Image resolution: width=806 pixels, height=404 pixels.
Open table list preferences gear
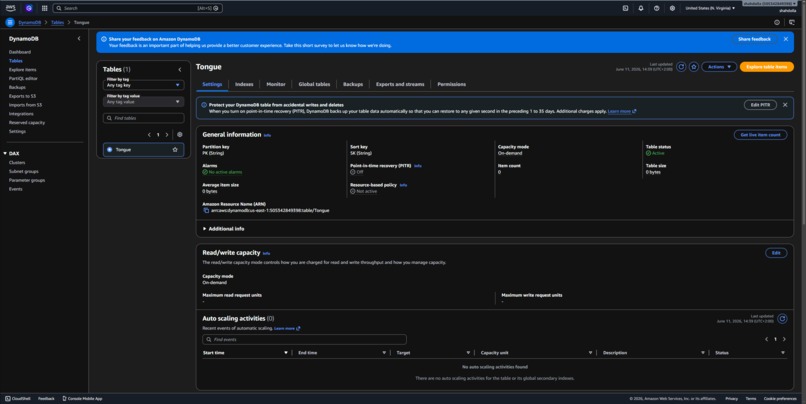click(179, 135)
